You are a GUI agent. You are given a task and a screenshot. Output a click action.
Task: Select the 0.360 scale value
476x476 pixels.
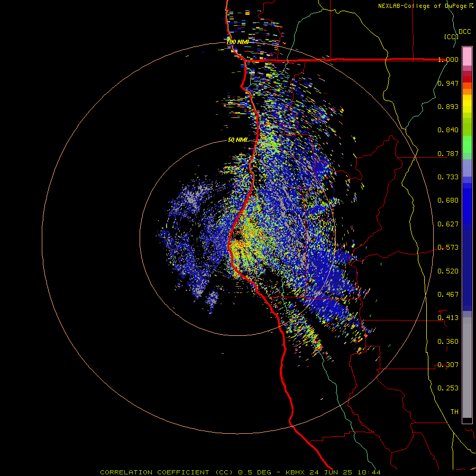click(448, 342)
